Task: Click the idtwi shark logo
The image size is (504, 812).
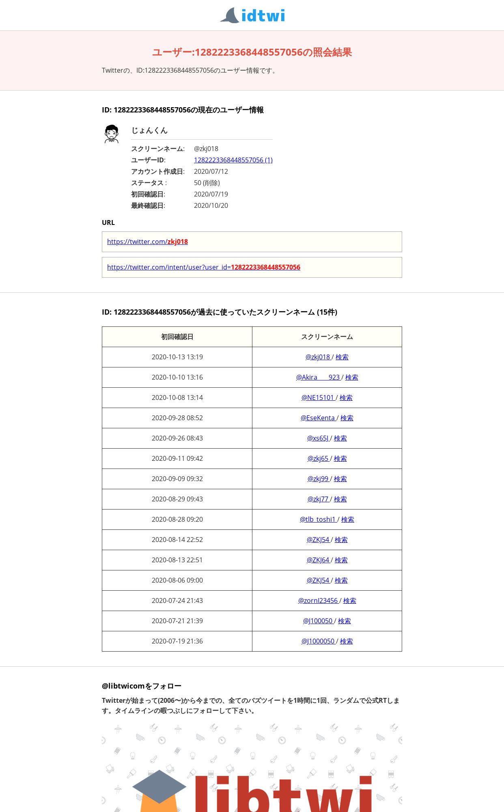Action: [252, 15]
